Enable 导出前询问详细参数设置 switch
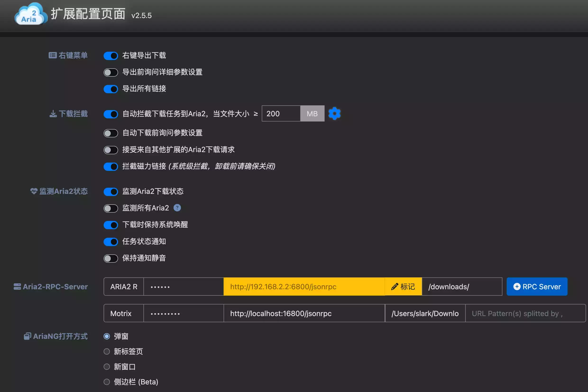Image resolution: width=588 pixels, height=392 pixels. pos(111,73)
